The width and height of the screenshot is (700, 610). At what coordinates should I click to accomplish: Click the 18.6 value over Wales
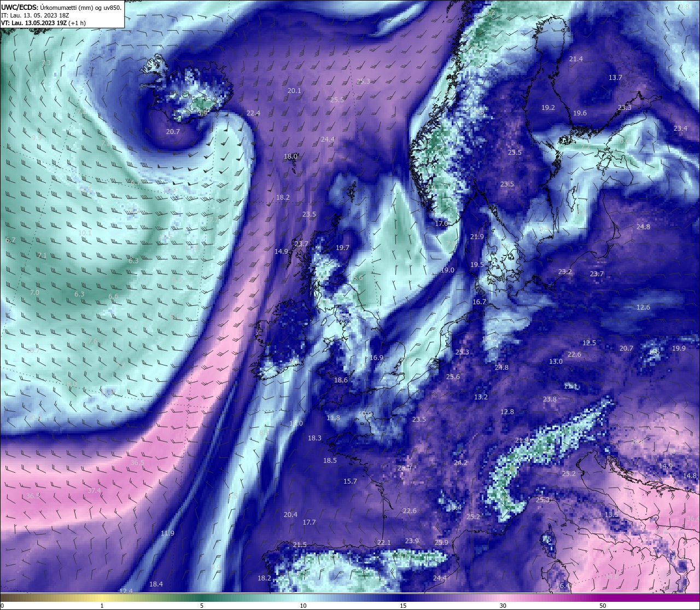[x=341, y=380]
